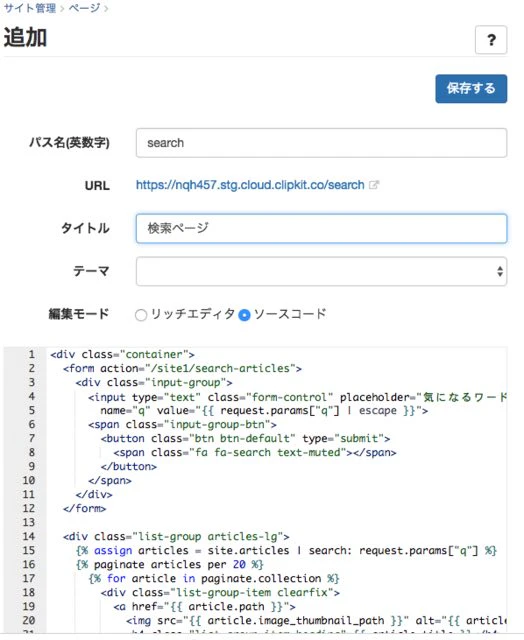The height and width of the screenshot is (640, 524).
Task: Go to サイト管理 breadcrumb
Action: pos(30,8)
